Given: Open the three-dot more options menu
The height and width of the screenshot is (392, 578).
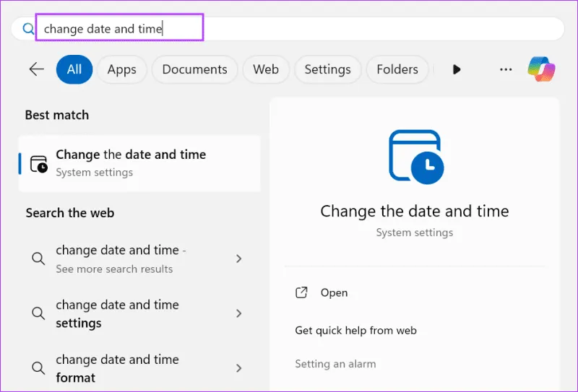Looking at the screenshot, I should 506,69.
